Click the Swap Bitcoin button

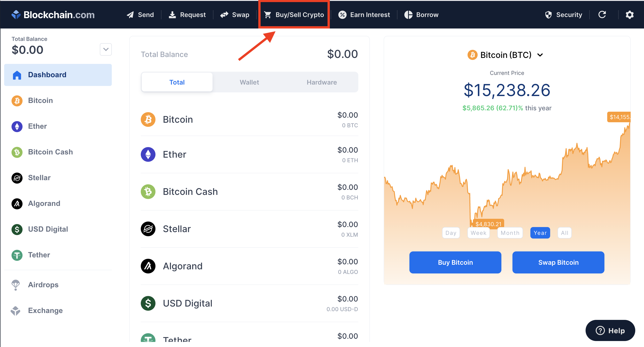(x=559, y=262)
